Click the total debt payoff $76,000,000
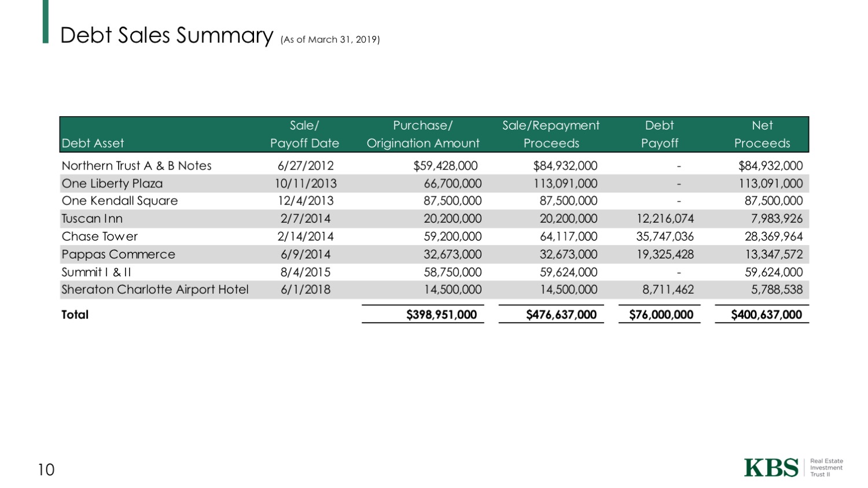This screenshot has width=868, height=488. [x=661, y=315]
